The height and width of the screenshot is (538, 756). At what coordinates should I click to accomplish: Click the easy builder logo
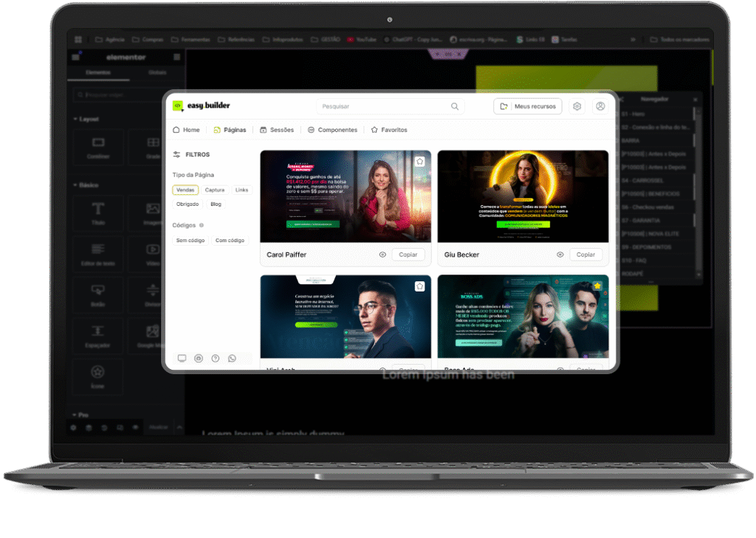coord(202,106)
